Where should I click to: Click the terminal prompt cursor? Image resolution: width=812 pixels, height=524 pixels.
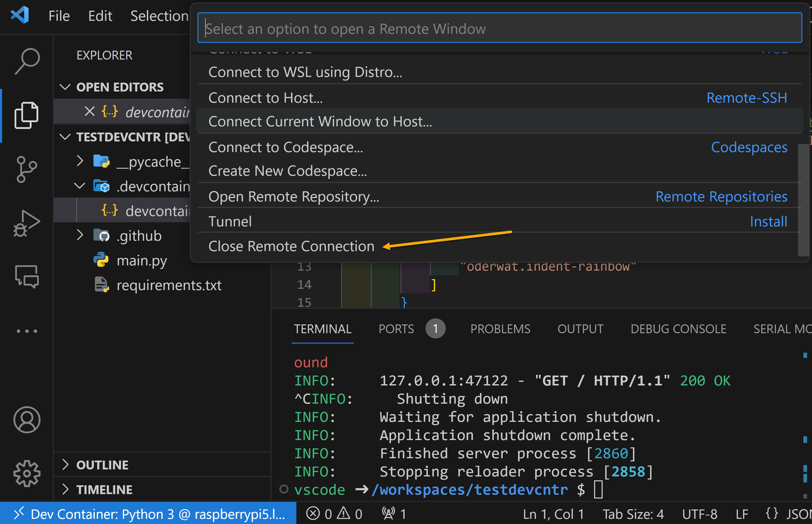pos(598,489)
